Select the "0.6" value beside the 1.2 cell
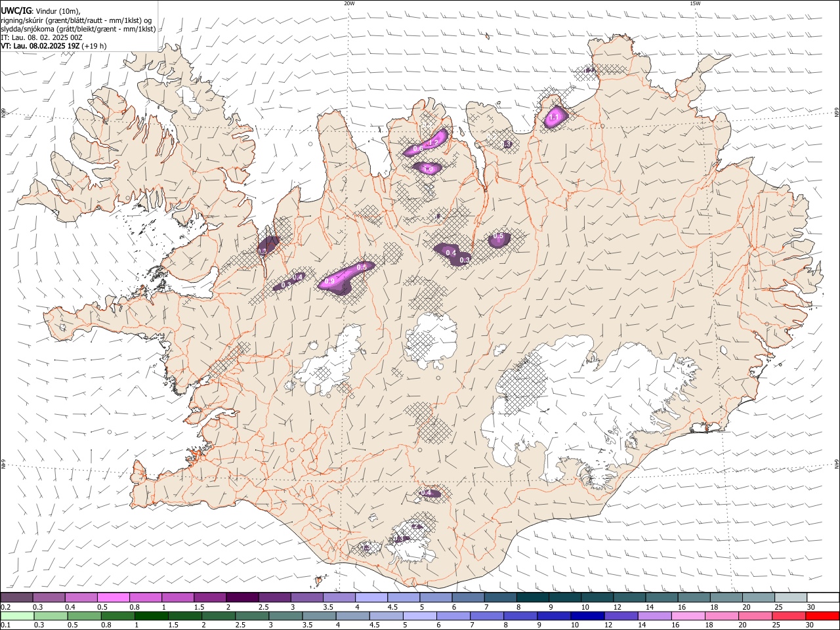 coord(418,149)
